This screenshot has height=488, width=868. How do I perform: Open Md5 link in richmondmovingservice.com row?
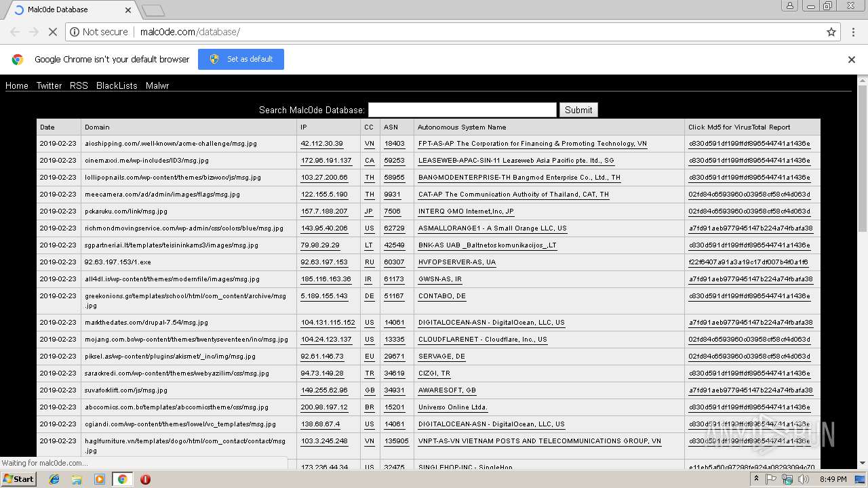[x=751, y=228]
